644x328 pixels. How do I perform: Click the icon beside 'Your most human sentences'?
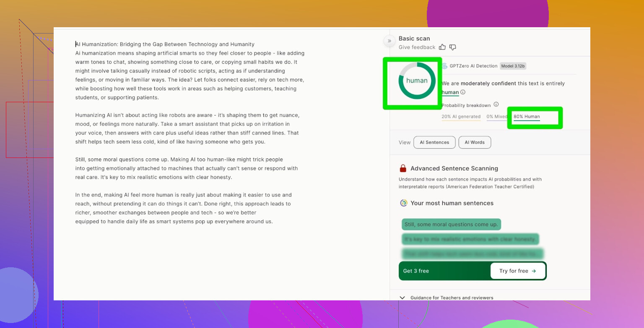[403, 203]
